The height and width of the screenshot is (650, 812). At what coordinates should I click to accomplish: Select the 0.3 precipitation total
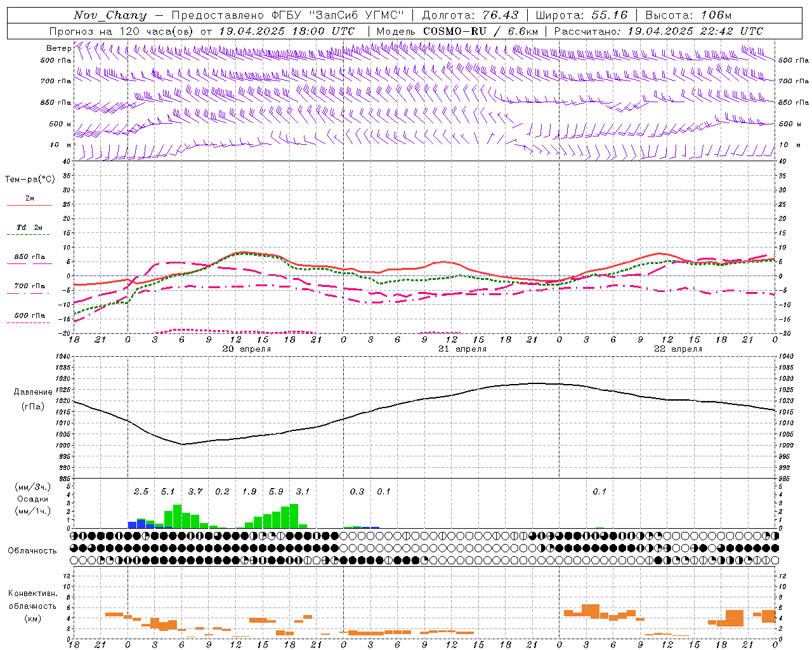(x=357, y=492)
